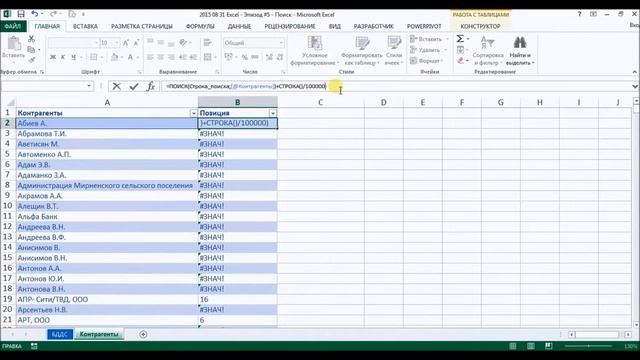Switch to the ДАННЫЕ tab
The width and height of the screenshot is (640, 360).
pyautogui.click(x=239, y=26)
